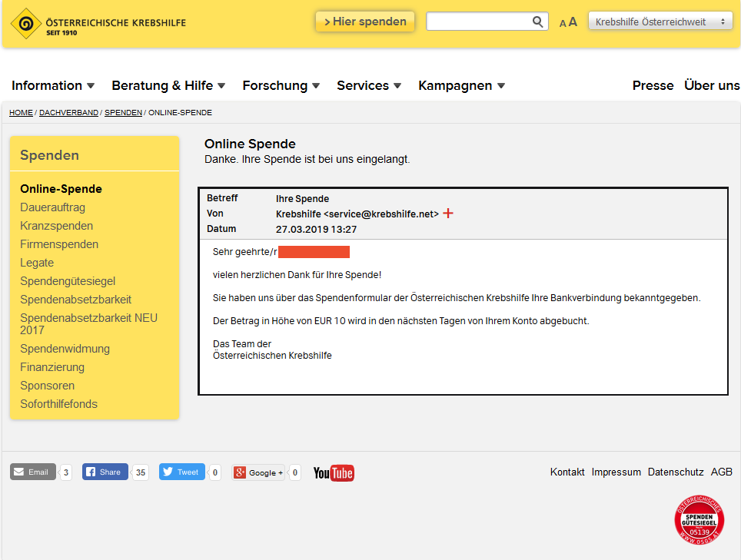
Task: Open the Datenschutz footer link
Action: (676, 472)
